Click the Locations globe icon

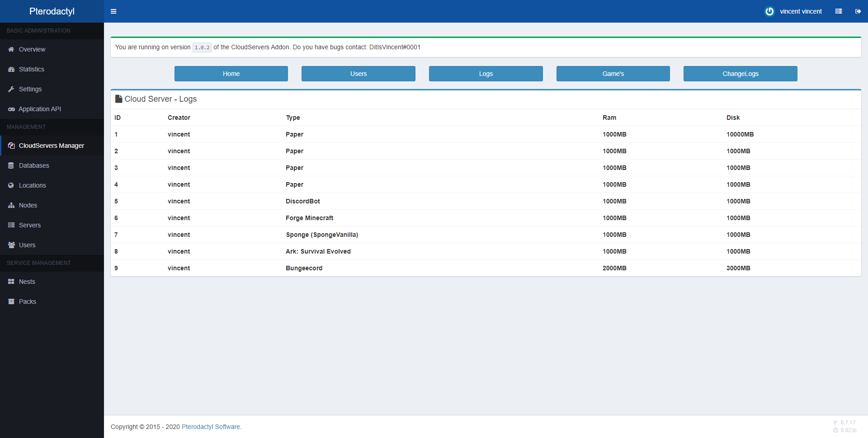pyautogui.click(x=11, y=185)
